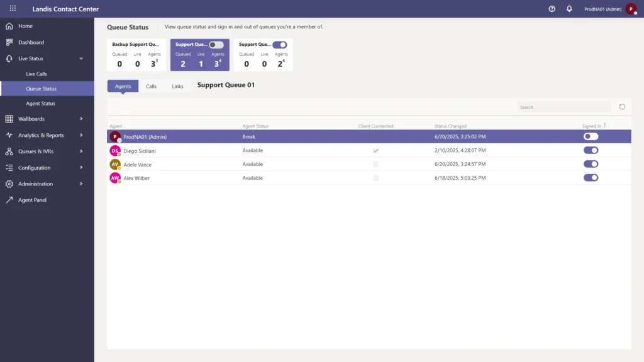Click the 6/18/2025, 5:03:25 PM timestamp
644x362 pixels.
coord(460,178)
